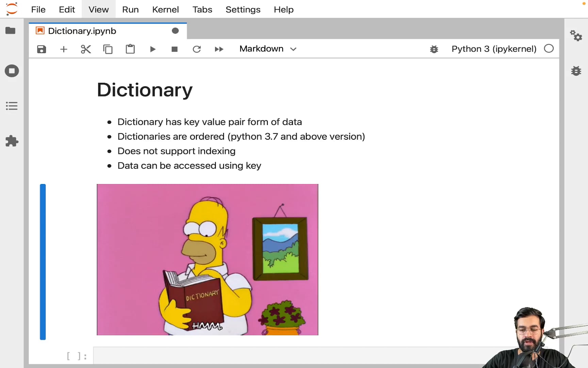Collapse the cell using blue bar

point(43,262)
